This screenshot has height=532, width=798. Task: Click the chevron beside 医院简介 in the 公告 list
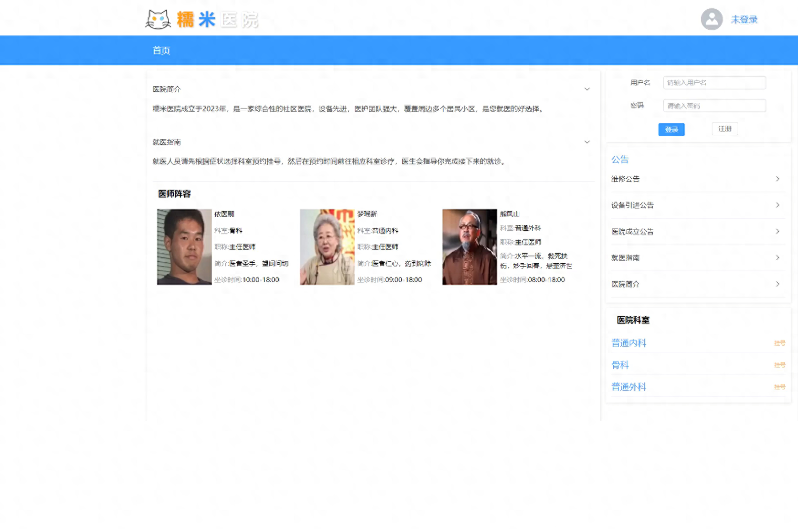pos(777,284)
